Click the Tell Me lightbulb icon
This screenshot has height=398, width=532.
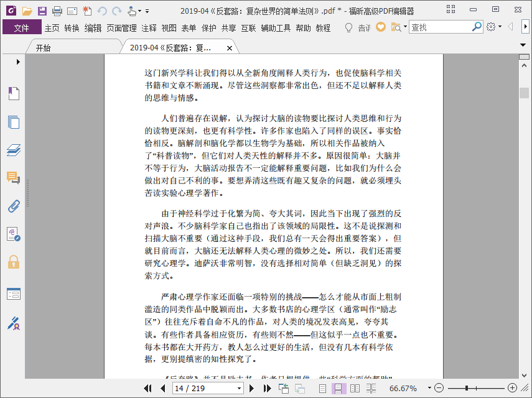[348, 27]
